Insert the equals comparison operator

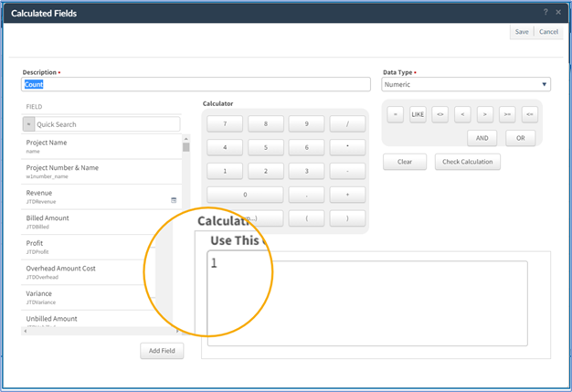click(x=395, y=115)
